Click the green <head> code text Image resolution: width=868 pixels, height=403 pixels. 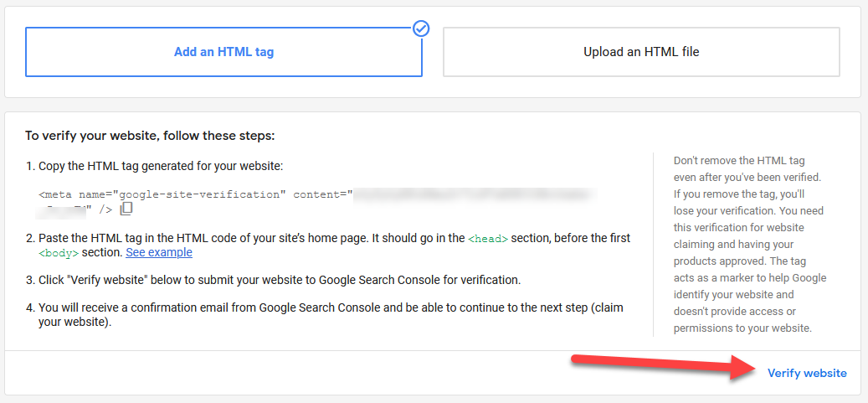[488, 239]
